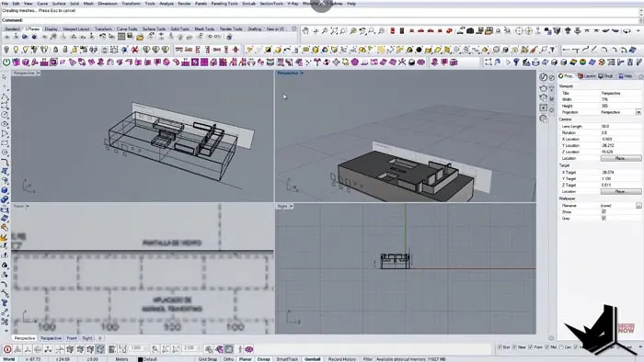The height and width of the screenshot is (362, 644).
Task: Toggle the Near osnap checkbox
Action: [514, 347]
